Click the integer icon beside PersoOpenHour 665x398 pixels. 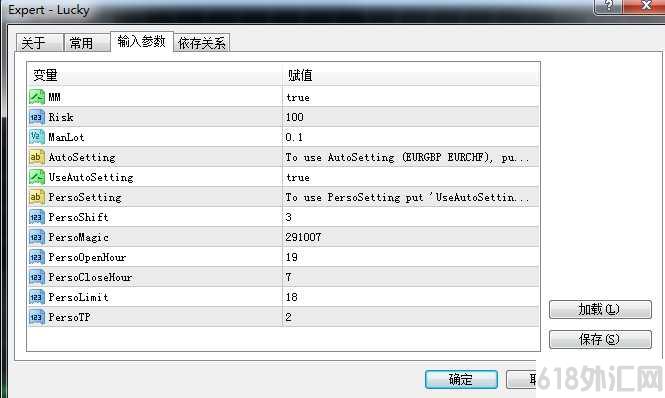(36, 257)
